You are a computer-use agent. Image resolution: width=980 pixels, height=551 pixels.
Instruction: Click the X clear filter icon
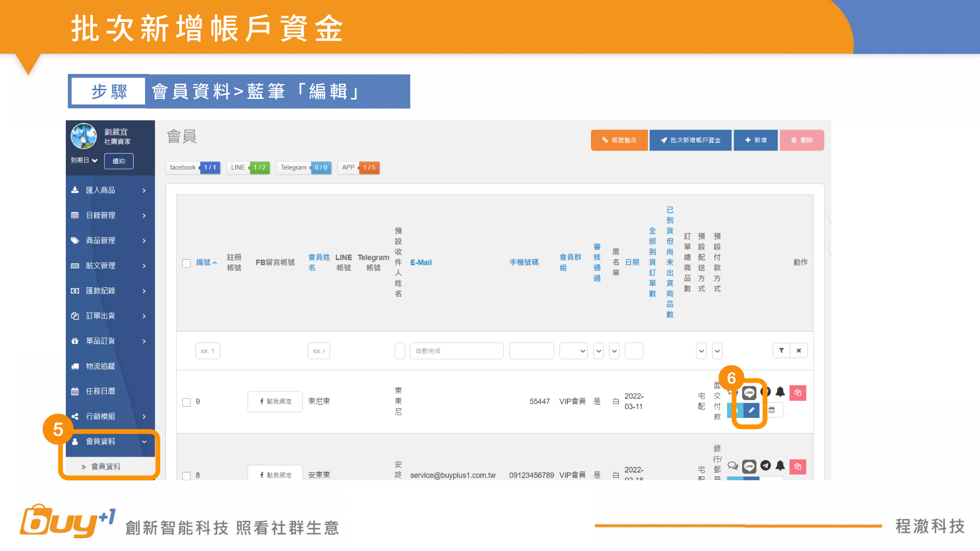(x=799, y=350)
